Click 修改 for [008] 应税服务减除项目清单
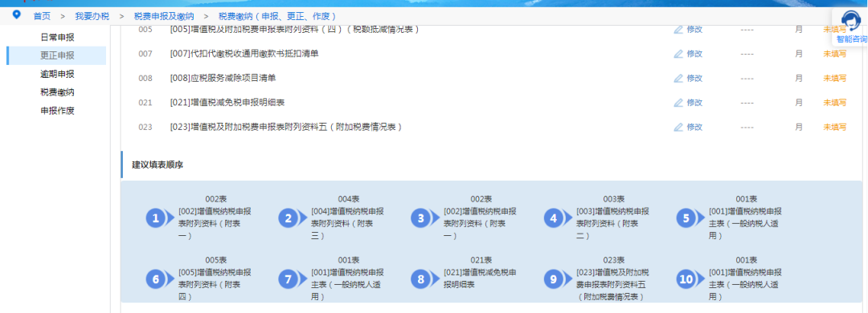 pos(694,78)
